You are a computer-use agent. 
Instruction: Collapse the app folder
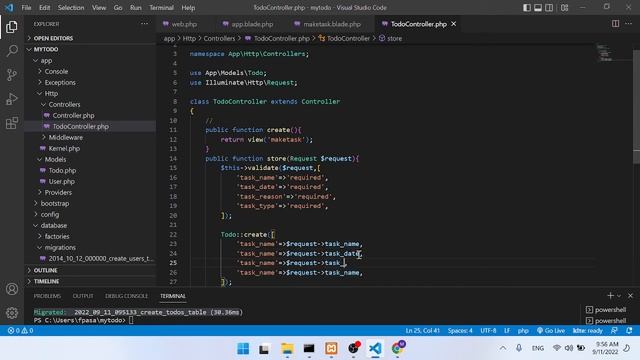90,60
